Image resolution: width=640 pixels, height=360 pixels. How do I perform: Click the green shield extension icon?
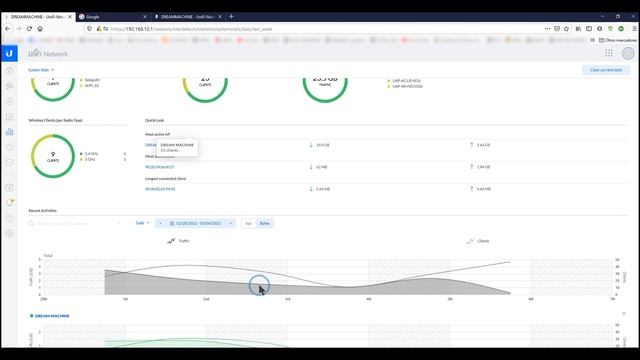coord(610,29)
